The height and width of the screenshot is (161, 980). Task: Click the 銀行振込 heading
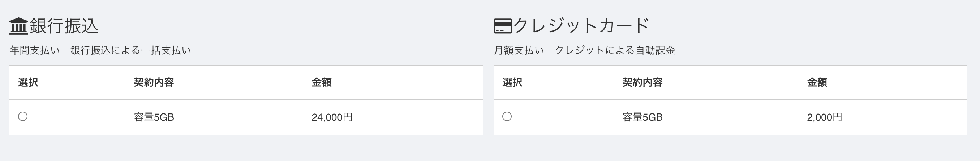coord(64,26)
